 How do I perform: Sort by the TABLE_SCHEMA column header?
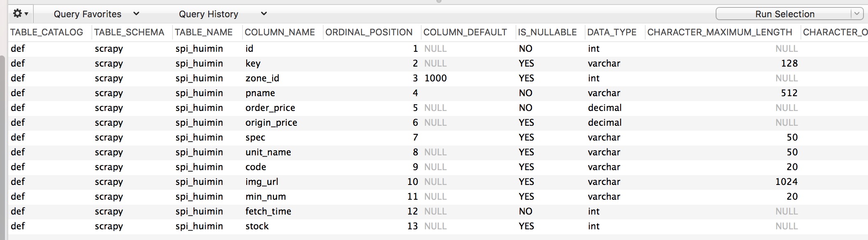tap(129, 32)
